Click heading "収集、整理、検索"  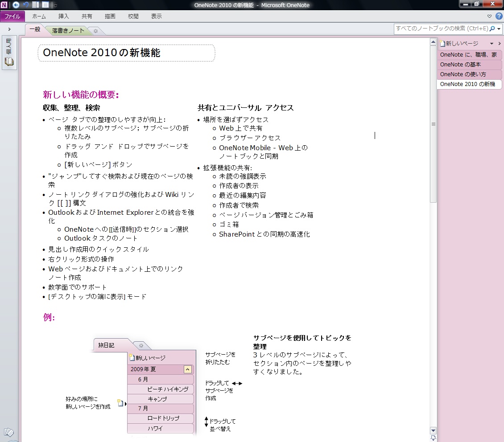(x=71, y=108)
